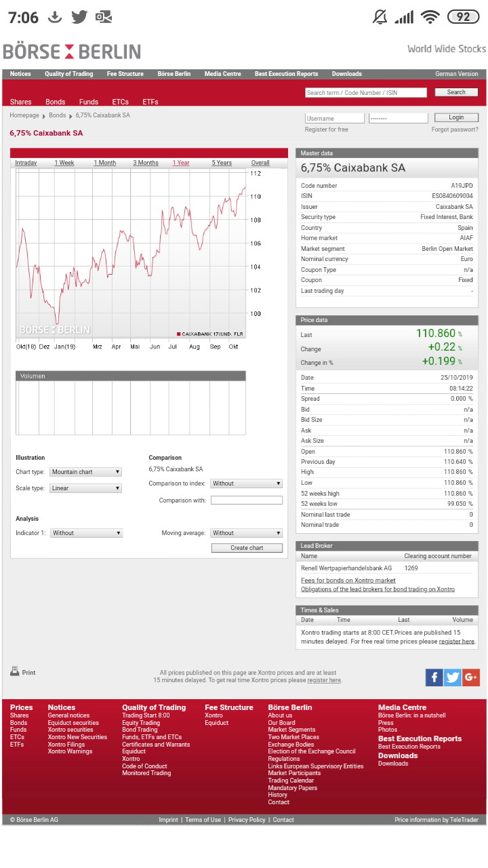Switch chart to 5 Years range
Image resolution: width=488 pixels, height=868 pixels.
click(x=222, y=163)
